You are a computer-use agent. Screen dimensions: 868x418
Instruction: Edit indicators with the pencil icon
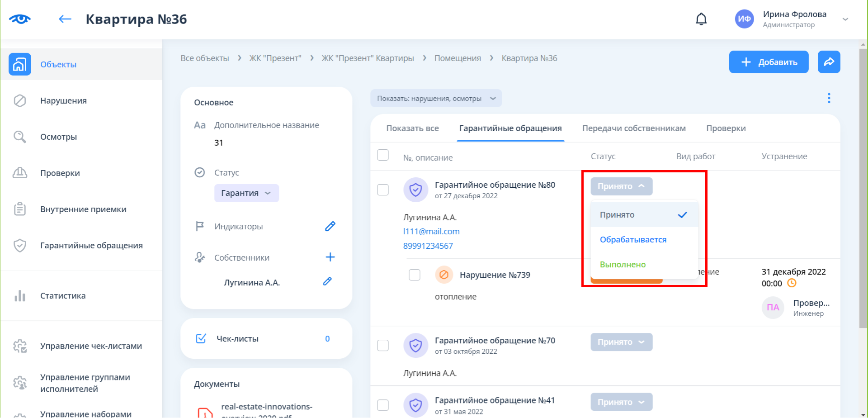pos(330,226)
